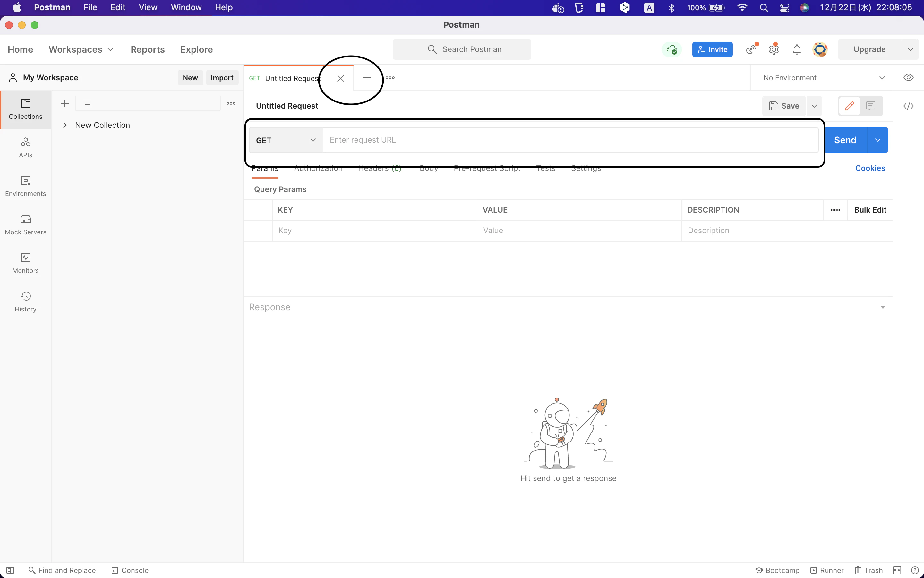
Task: Switch to the pencil build mode
Action: pos(849,106)
